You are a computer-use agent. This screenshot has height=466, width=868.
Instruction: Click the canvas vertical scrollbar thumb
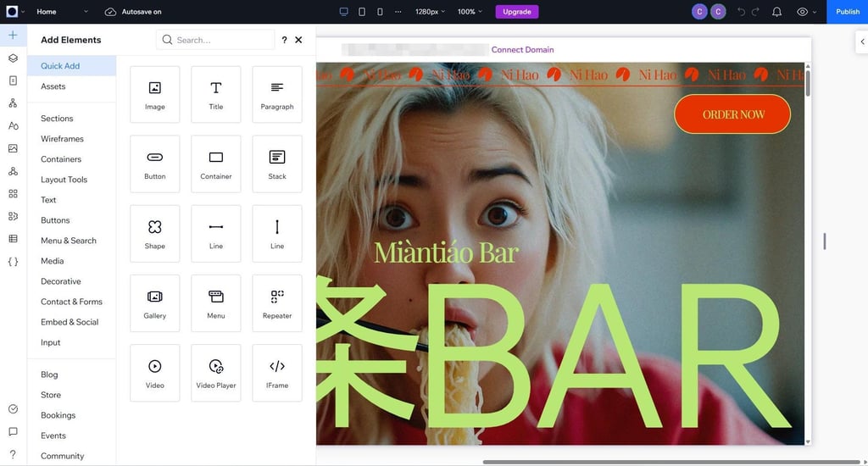(x=808, y=84)
